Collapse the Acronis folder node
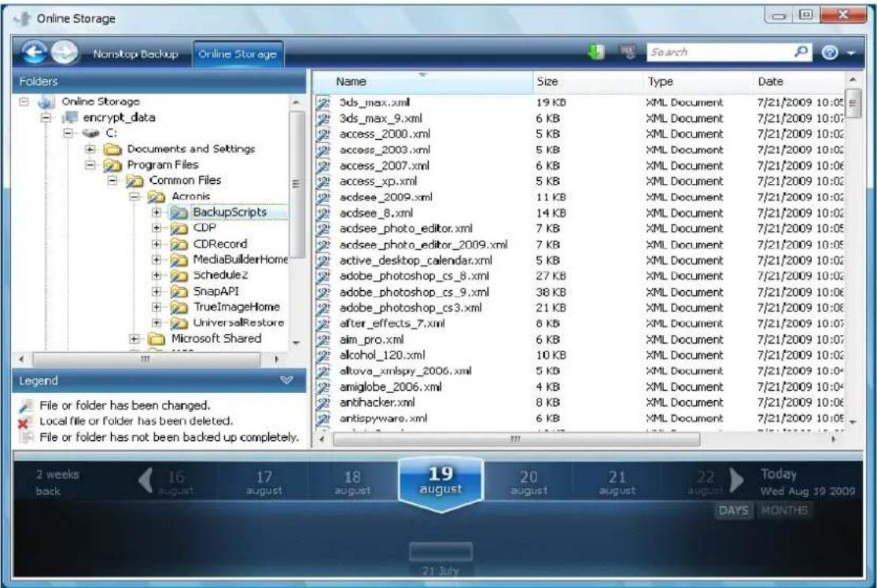Image resolution: width=877 pixels, height=588 pixels. pyautogui.click(x=134, y=197)
